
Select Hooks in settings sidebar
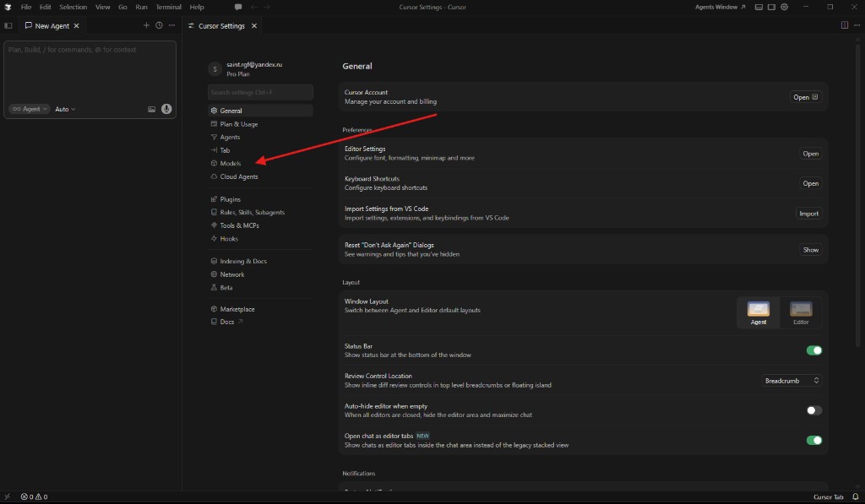click(x=260, y=239)
